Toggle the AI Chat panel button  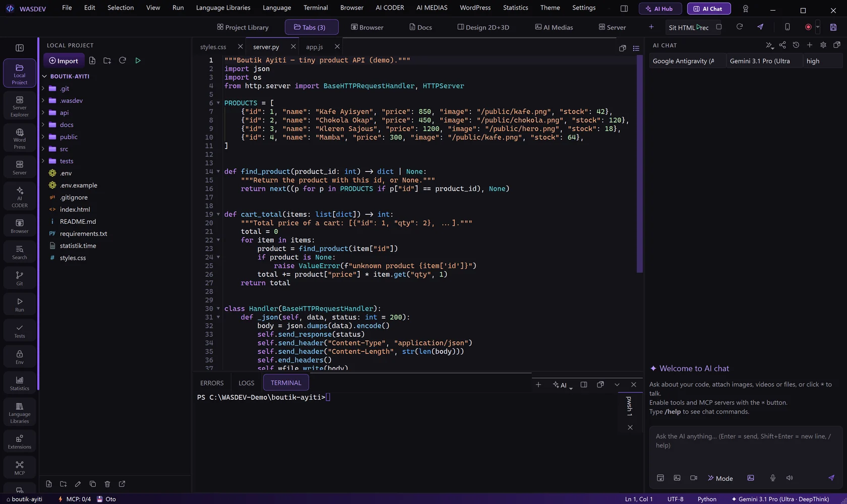coord(709,9)
